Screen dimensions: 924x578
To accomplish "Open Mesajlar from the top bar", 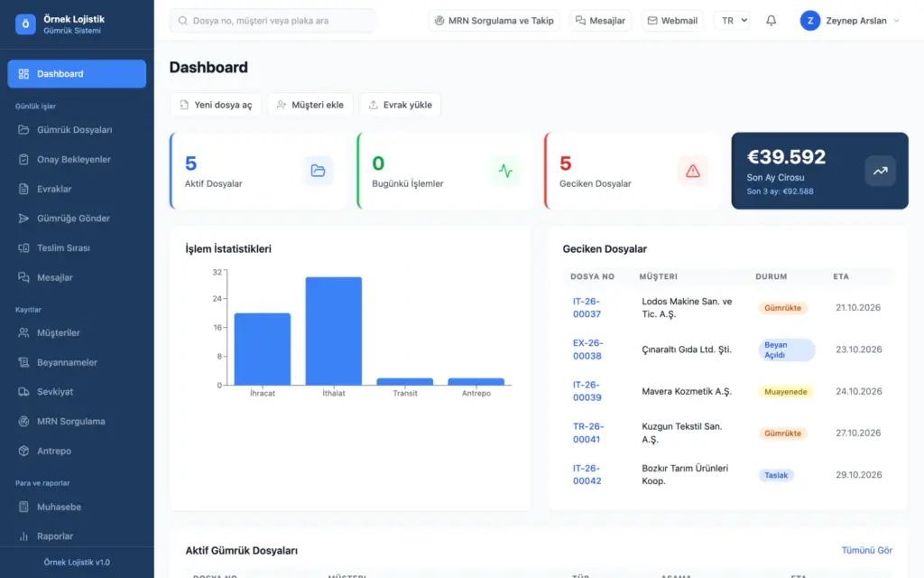I will (600, 21).
